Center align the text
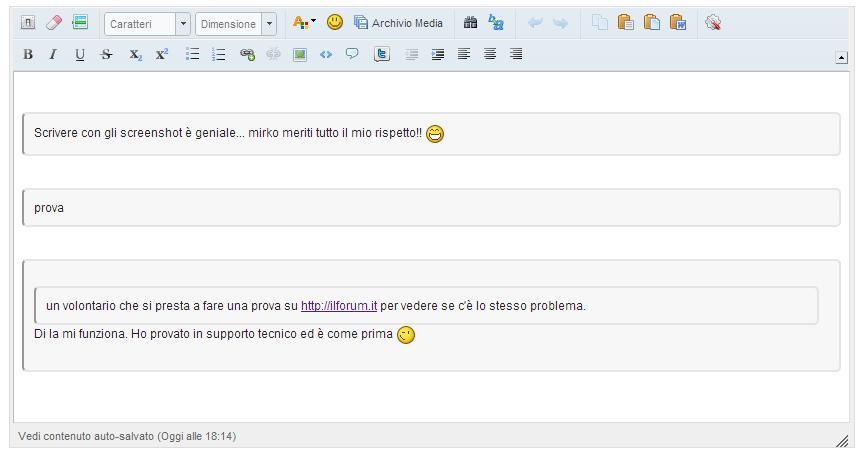Screen dimensions: 861x454 click(x=490, y=54)
